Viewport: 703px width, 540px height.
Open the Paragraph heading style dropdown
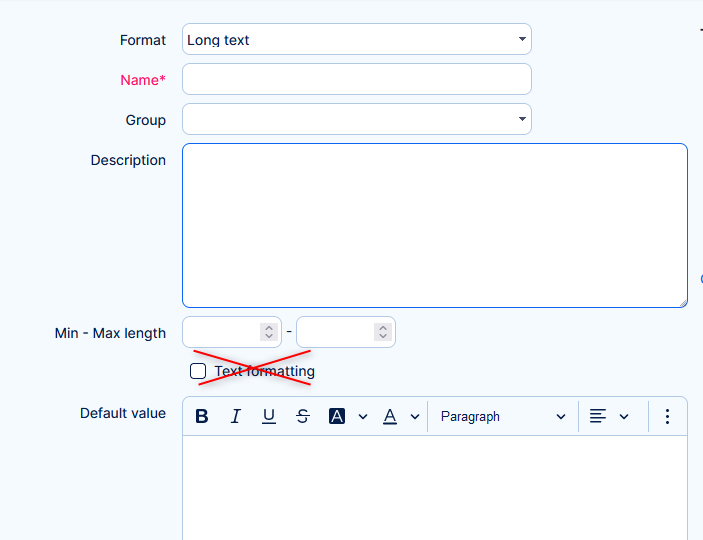[503, 417]
